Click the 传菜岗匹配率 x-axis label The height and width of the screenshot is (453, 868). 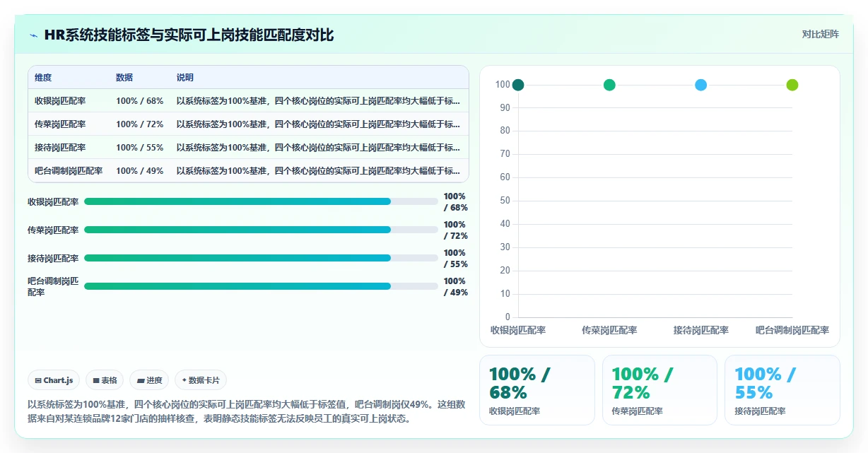(x=609, y=330)
